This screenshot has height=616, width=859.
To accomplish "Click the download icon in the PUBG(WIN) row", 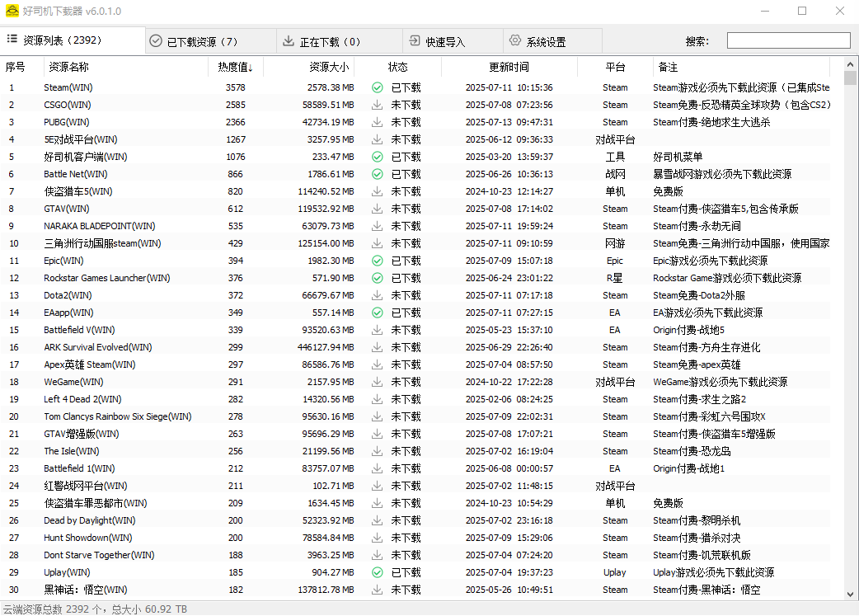I will (x=377, y=122).
